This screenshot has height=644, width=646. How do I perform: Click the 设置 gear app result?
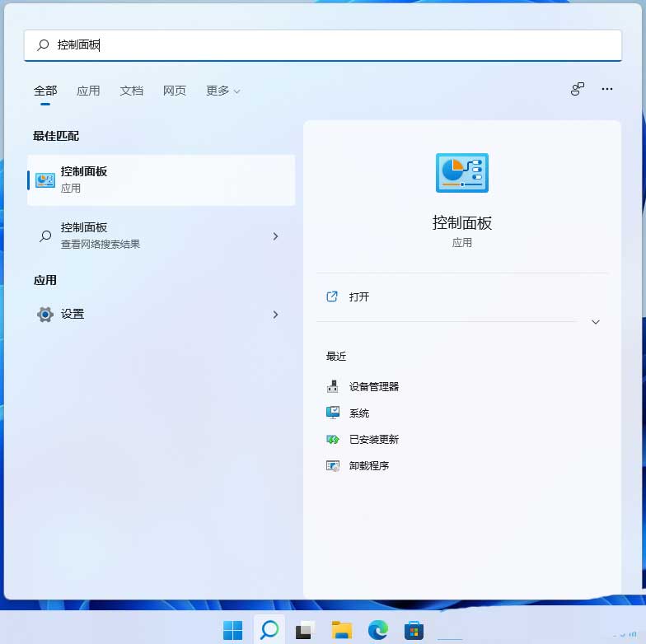73,314
